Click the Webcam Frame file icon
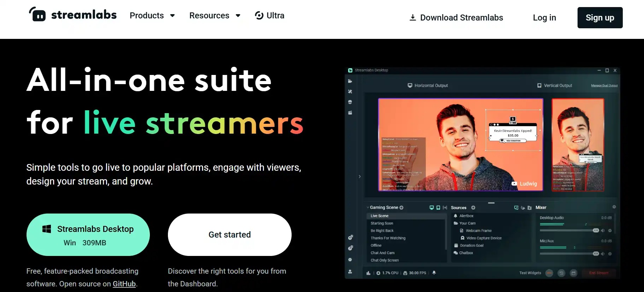This screenshot has height=292, width=644. point(462,230)
